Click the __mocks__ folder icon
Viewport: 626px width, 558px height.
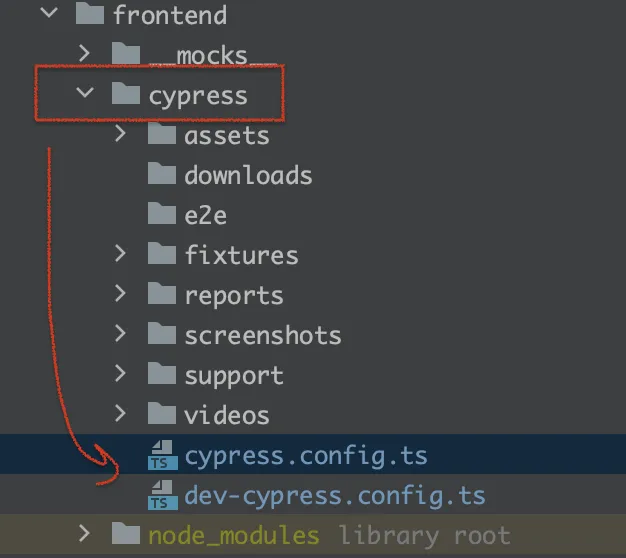click(x=126, y=53)
